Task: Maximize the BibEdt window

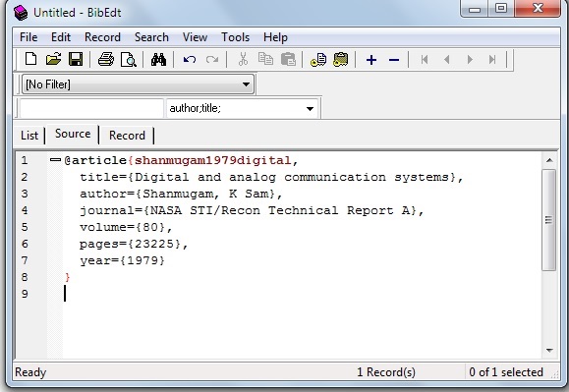Action: coord(501,9)
